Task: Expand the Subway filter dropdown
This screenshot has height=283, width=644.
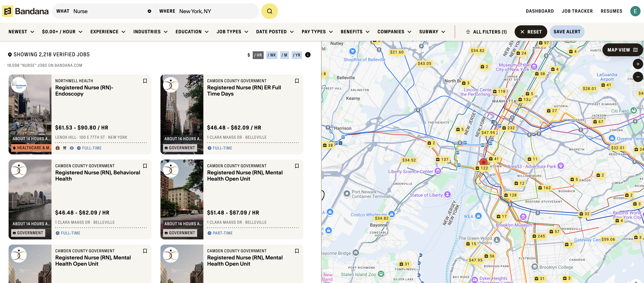Action: click(x=432, y=32)
